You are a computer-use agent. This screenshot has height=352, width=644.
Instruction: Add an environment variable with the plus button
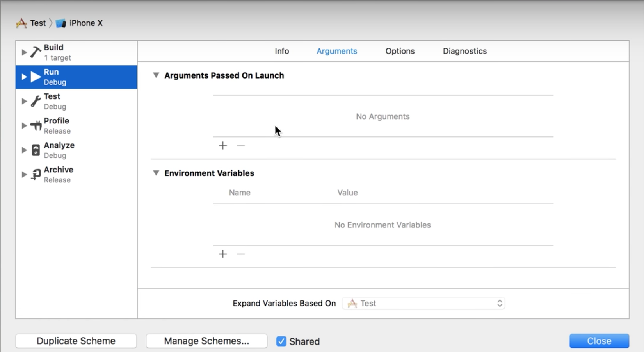point(223,254)
